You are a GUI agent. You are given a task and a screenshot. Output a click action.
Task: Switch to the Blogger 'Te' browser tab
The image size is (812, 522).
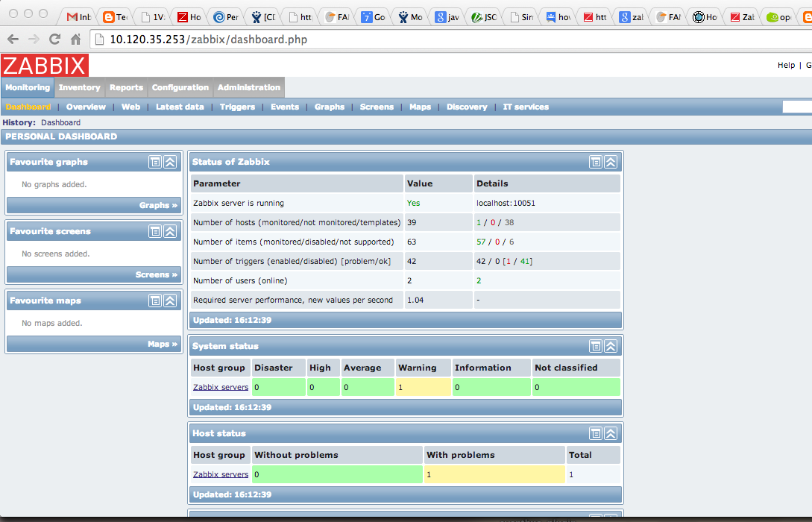pos(115,17)
